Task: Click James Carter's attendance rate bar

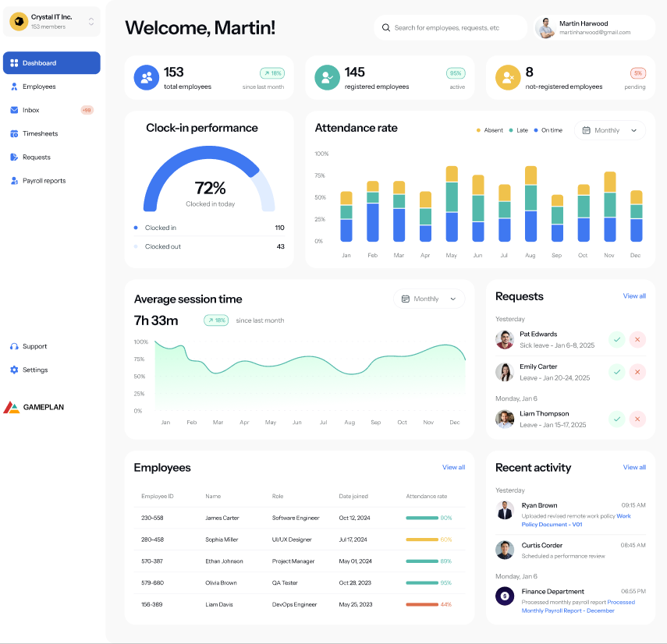Action: [x=422, y=518]
